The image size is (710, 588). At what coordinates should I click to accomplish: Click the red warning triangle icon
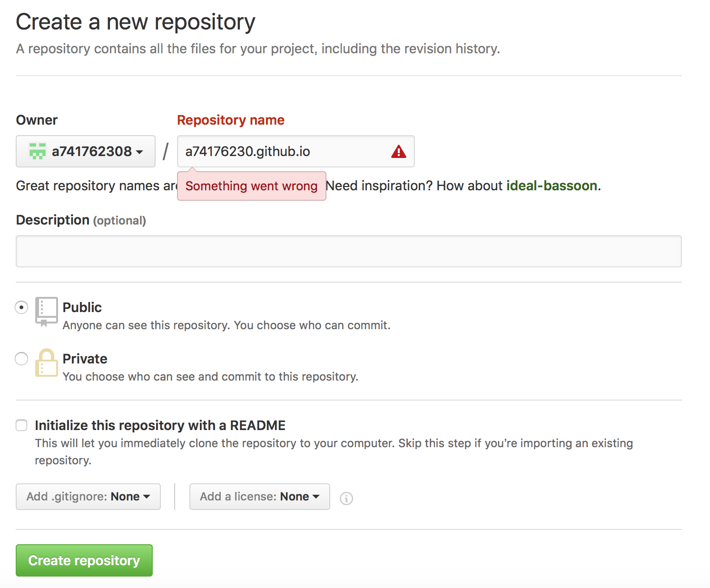pyautogui.click(x=398, y=152)
